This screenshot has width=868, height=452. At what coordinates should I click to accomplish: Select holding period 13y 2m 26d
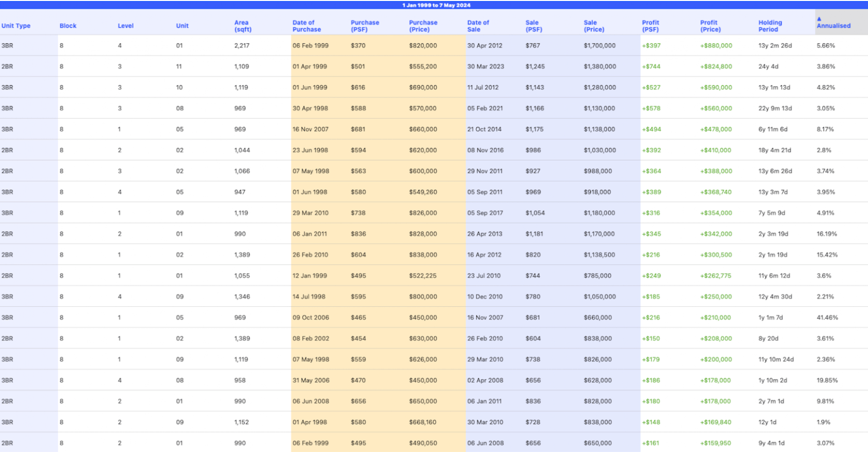tap(775, 45)
